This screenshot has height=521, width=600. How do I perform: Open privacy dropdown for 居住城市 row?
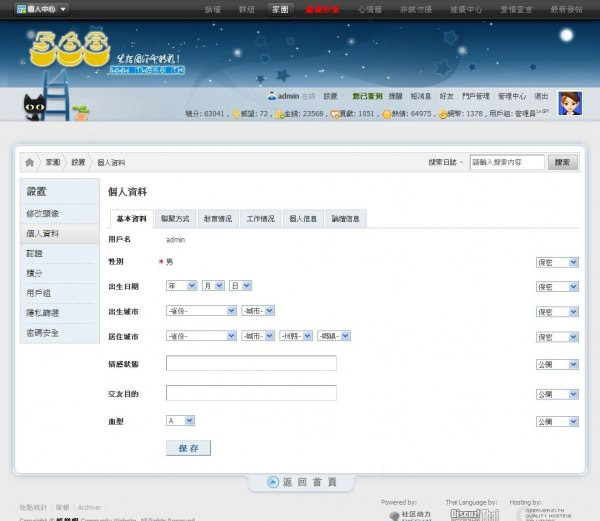click(x=557, y=337)
